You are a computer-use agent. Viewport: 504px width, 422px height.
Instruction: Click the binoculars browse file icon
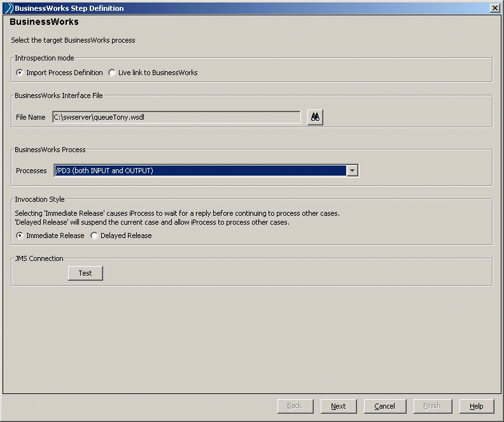(315, 117)
